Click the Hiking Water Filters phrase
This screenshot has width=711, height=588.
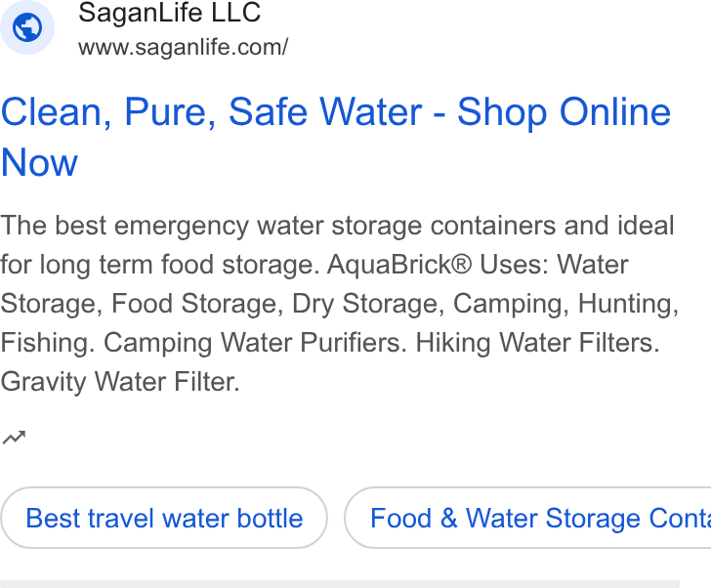(537, 342)
